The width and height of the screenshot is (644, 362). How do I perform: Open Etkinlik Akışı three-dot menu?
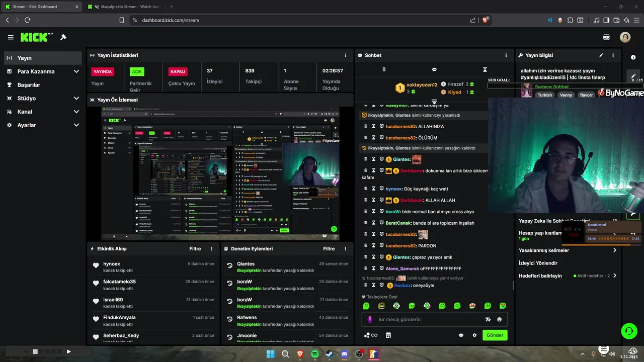(x=211, y=249)
